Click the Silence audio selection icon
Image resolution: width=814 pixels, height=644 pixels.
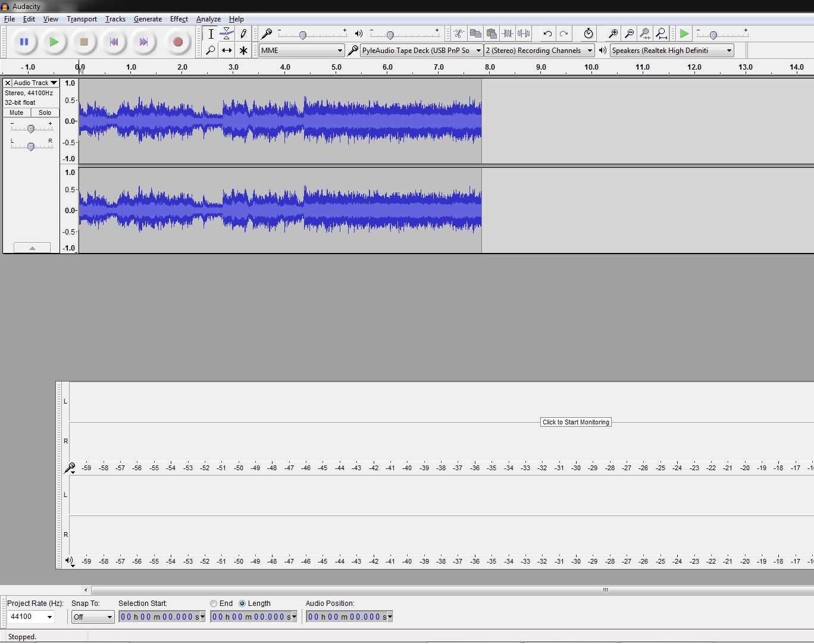point(525,34)
